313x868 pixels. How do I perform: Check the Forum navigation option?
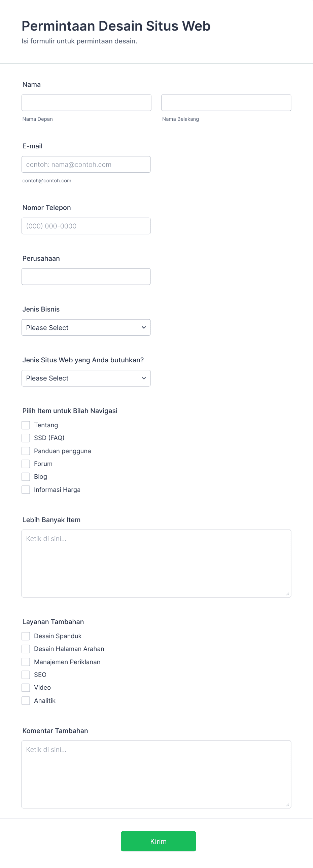(26, 464)
